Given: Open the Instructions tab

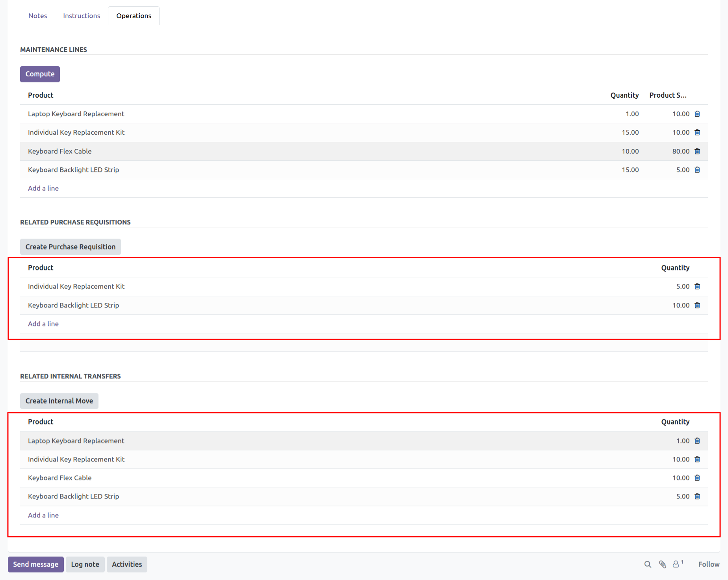Looking at the screenshot, I should [x=82, y=16].
